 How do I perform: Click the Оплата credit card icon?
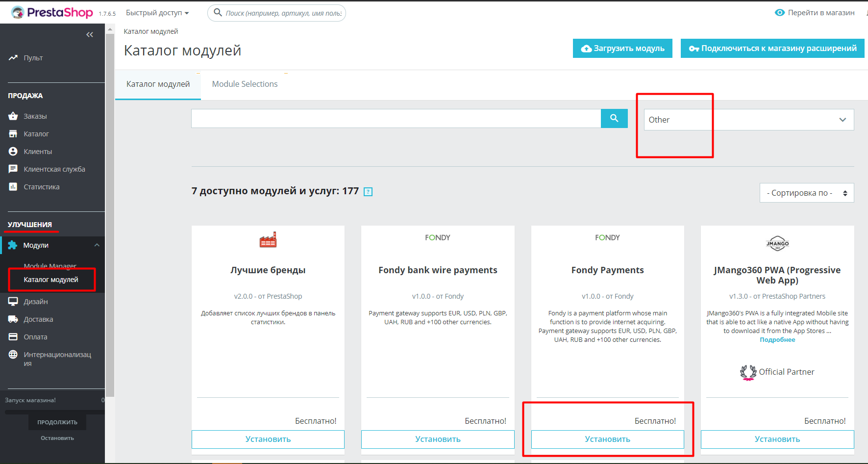(x=13, y=337)
